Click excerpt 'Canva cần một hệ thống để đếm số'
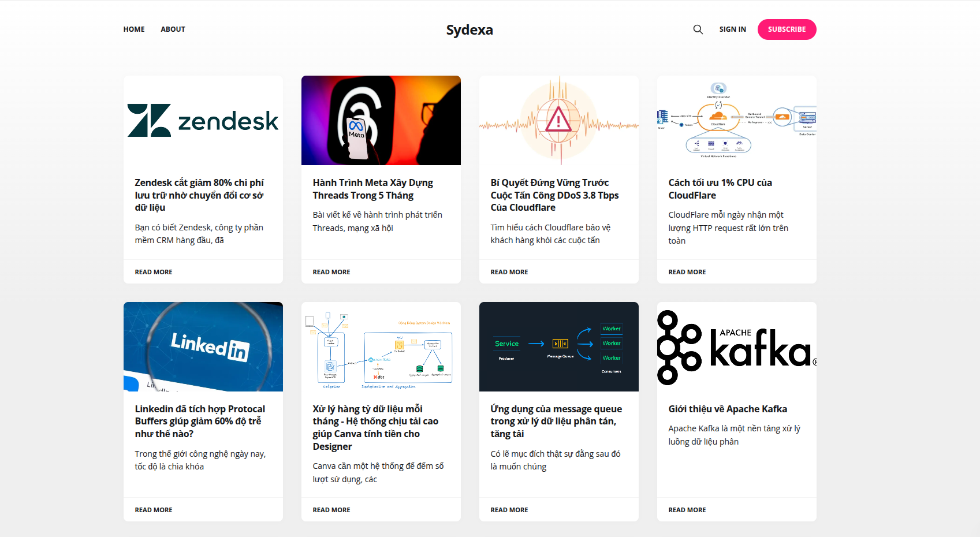 click(378, 472)
